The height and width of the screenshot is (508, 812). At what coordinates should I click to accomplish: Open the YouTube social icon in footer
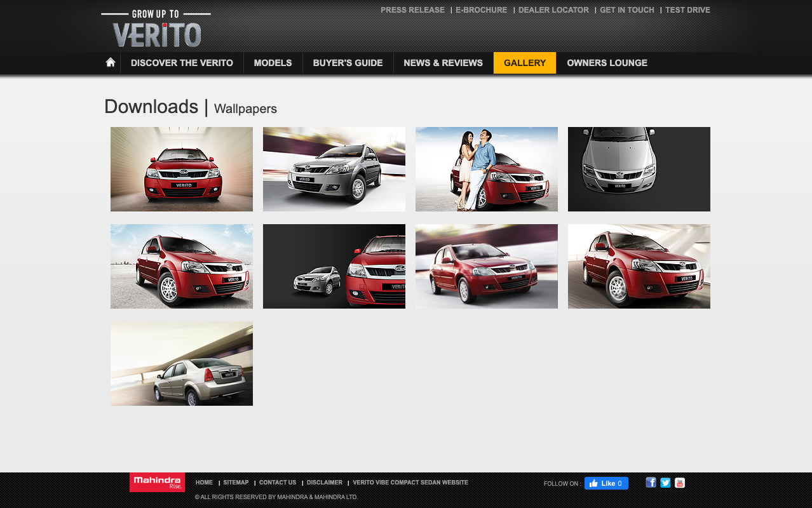click(x=680, y=483)
